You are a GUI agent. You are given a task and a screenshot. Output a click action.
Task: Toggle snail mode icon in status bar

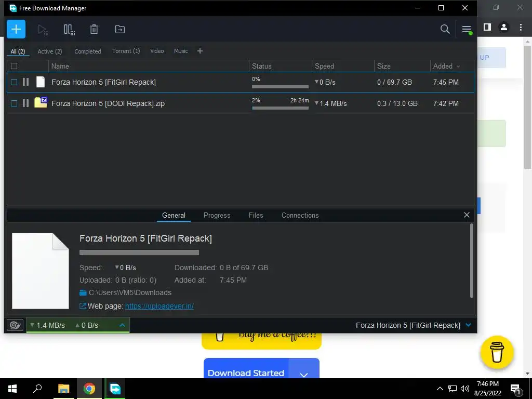click(x=15, y=325)
